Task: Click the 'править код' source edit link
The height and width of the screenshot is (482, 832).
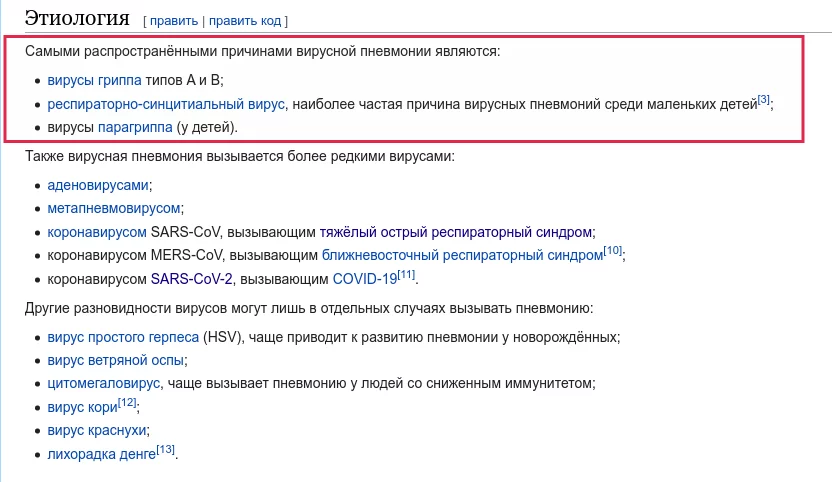Action: coord(245,20)
